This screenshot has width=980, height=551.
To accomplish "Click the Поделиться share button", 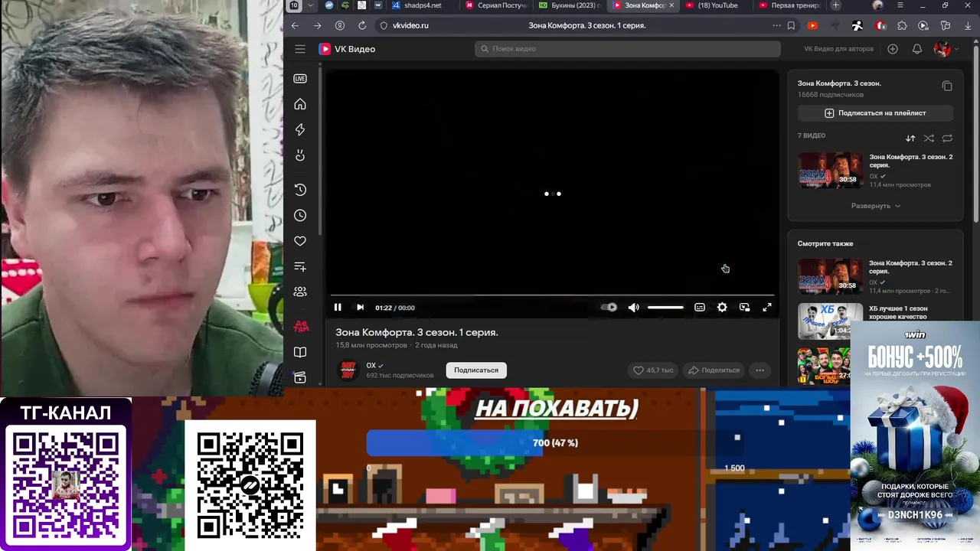I will [714, 370].
